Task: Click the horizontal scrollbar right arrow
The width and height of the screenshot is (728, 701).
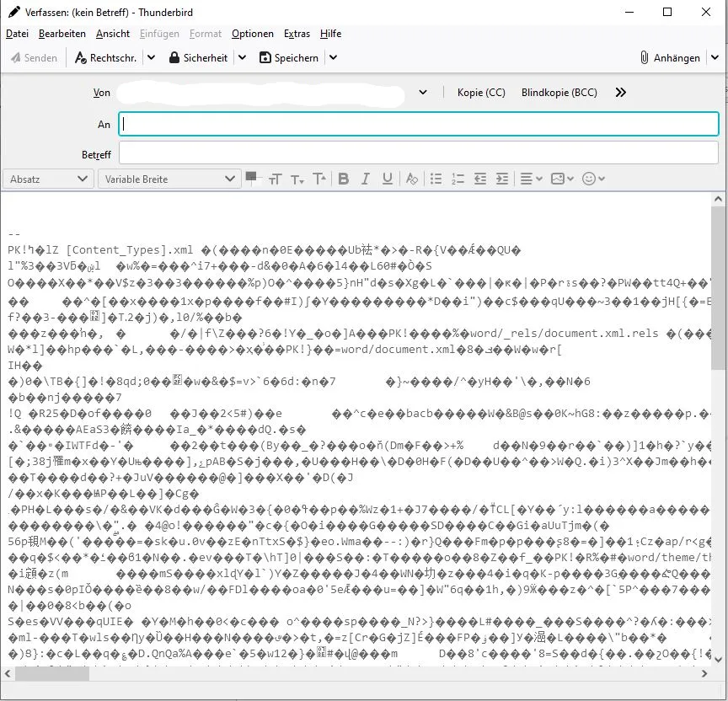Action: point(704,673)
